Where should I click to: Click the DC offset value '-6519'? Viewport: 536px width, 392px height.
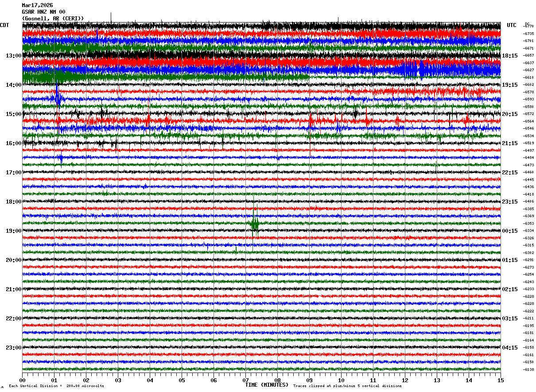[529, 143]
